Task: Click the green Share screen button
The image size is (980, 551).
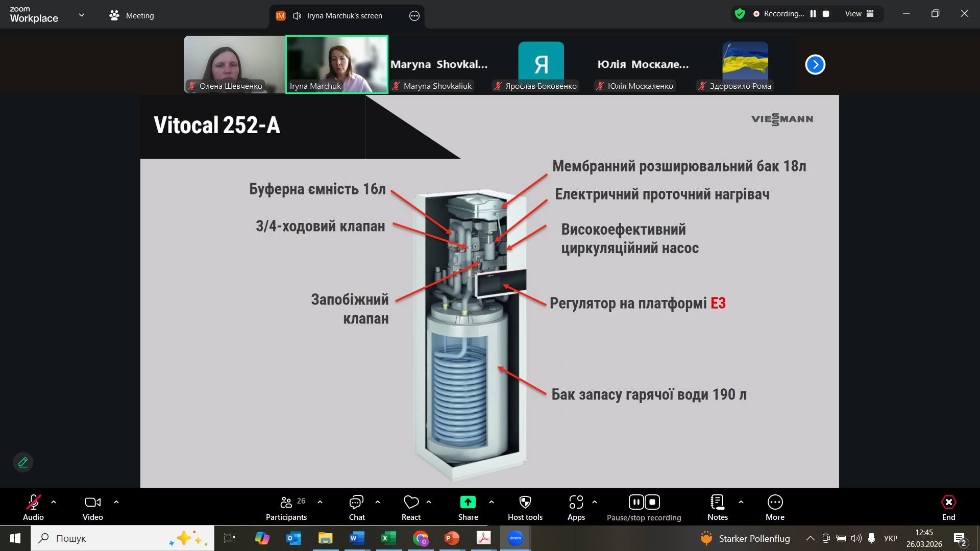Action: point(468,503)
